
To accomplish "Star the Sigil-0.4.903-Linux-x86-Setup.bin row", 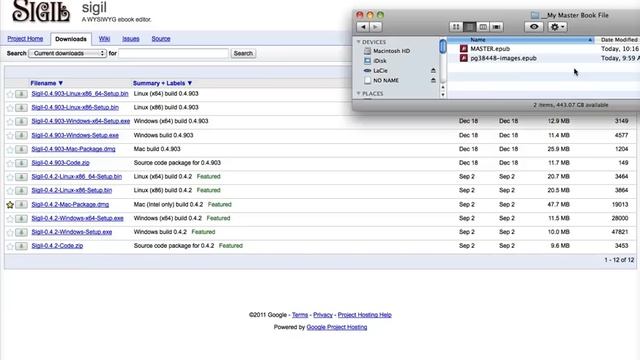I will [x=10, y=108].
